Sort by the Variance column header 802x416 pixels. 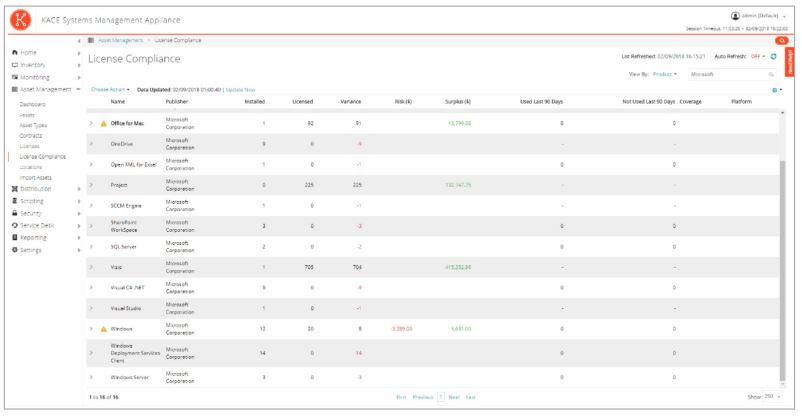(351, 102)
